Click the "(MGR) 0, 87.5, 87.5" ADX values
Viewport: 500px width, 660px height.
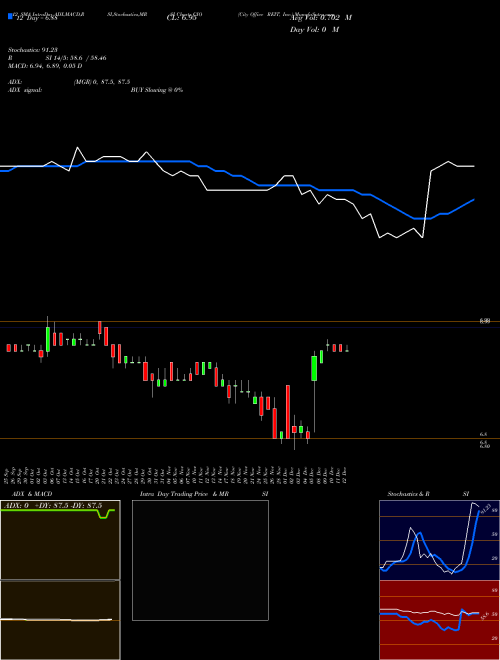[102, 82]
